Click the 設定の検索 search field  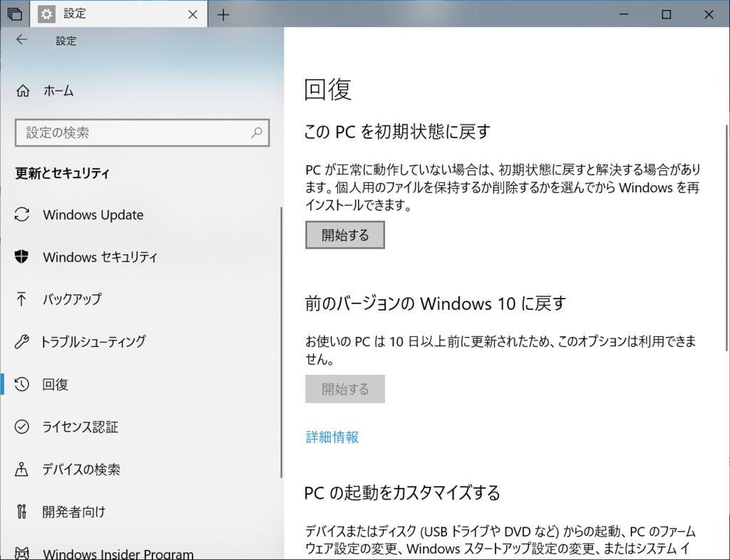click(142, 133)
